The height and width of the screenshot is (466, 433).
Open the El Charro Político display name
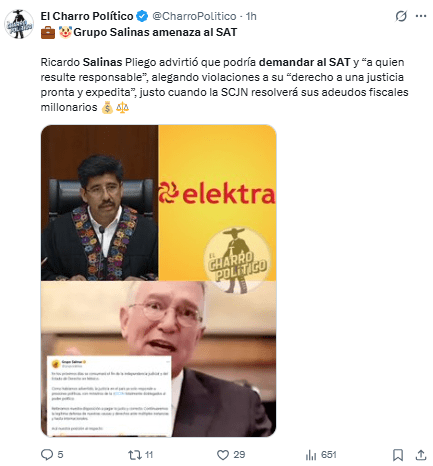[87, 16]
